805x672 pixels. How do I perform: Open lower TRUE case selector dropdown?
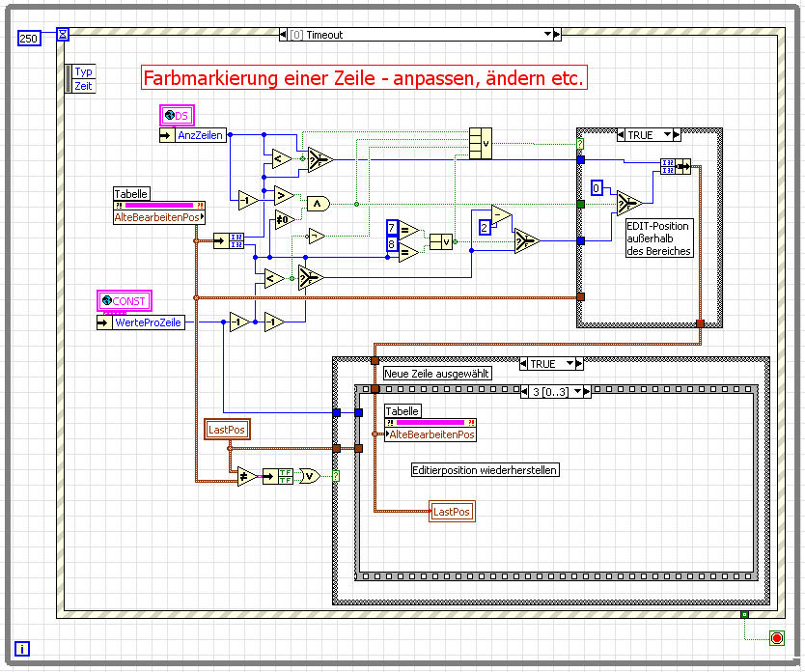pos(569,364)
